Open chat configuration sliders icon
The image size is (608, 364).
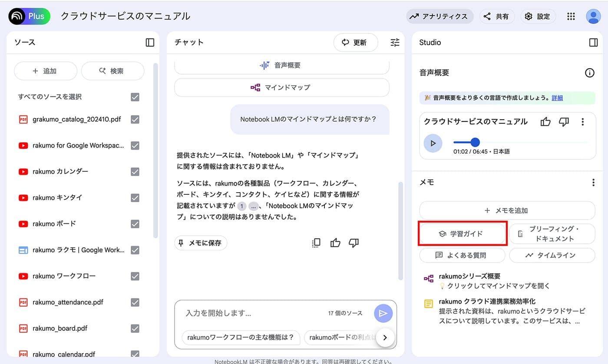click(395, 43)
